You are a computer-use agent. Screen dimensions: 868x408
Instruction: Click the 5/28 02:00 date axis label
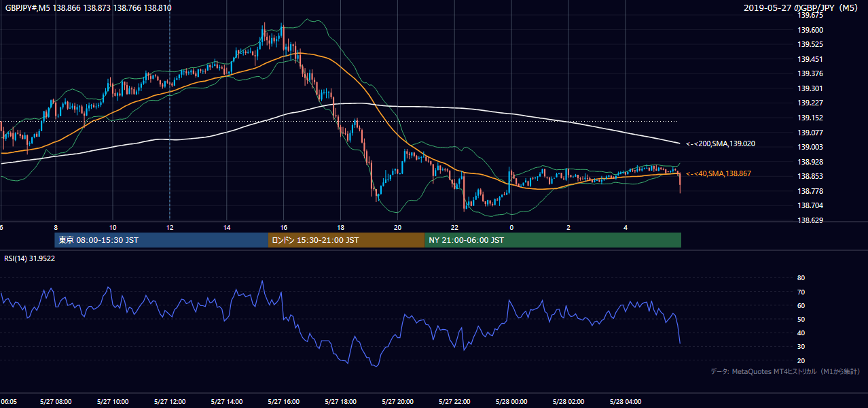click(569, 402)
